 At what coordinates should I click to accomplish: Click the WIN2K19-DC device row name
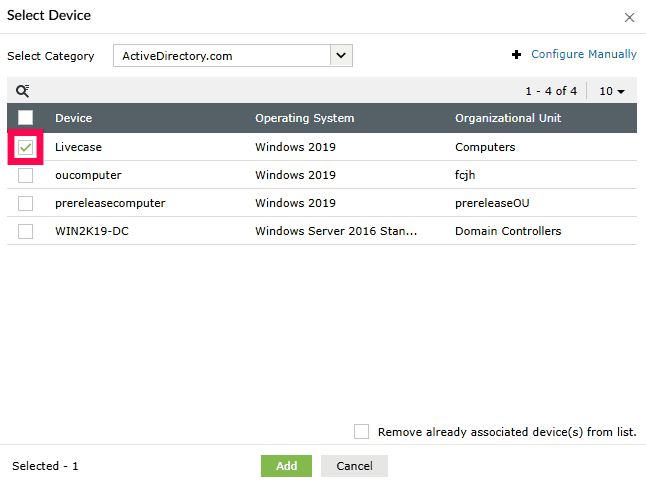[90, 231]
